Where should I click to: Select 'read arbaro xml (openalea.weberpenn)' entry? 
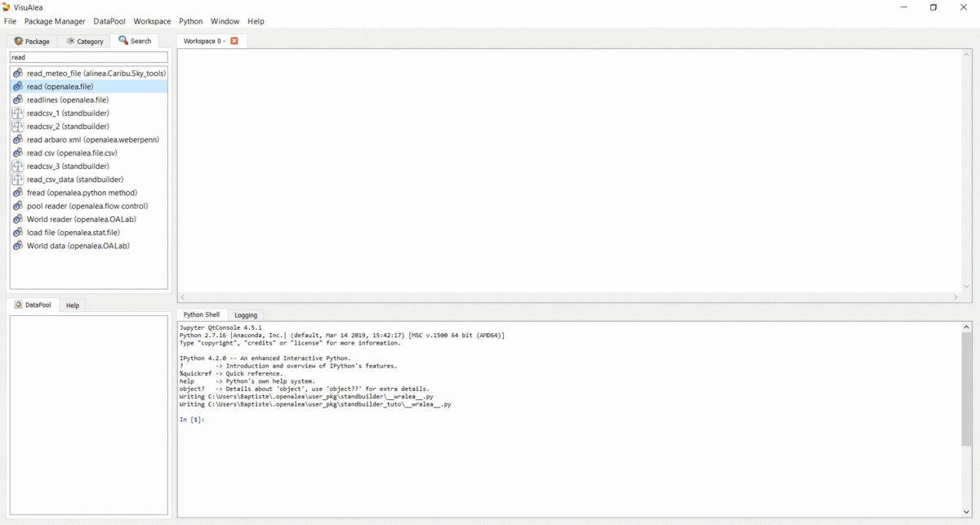[88, 140]
